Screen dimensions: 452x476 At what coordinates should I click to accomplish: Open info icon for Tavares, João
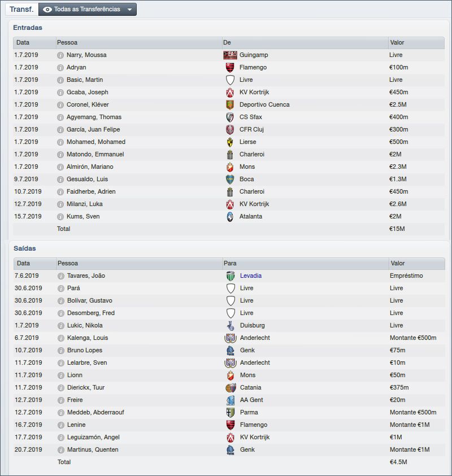point(61,276)
